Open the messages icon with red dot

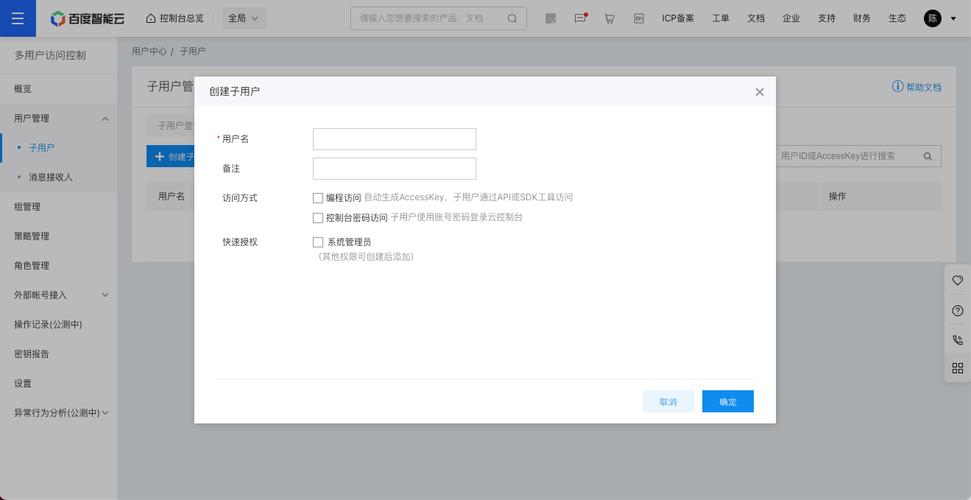[x=581, y=18]
